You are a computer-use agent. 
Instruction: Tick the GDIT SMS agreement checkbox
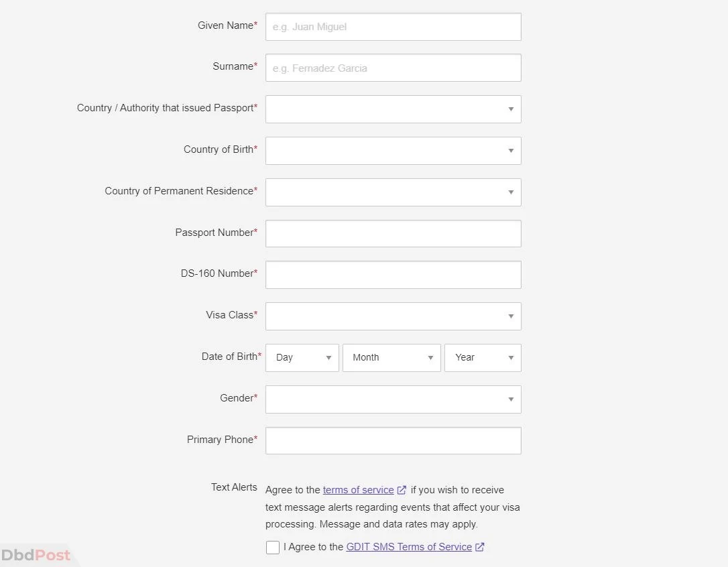point(273,547)
